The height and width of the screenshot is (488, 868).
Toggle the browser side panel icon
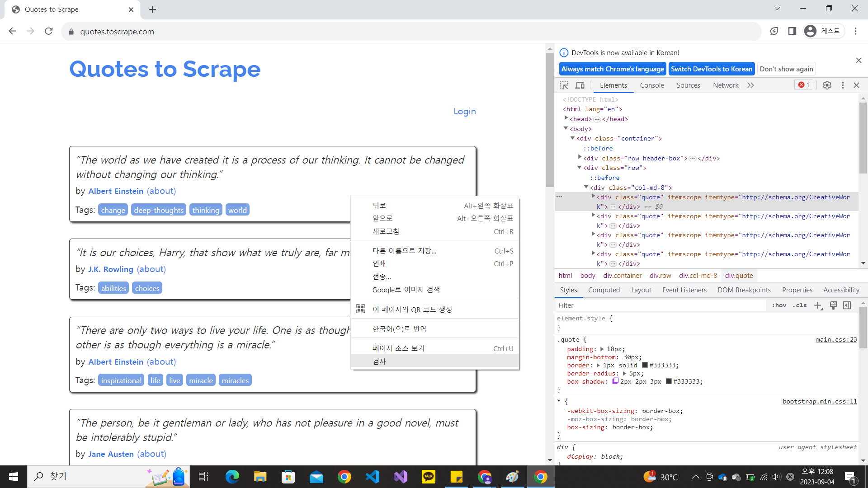792,31
